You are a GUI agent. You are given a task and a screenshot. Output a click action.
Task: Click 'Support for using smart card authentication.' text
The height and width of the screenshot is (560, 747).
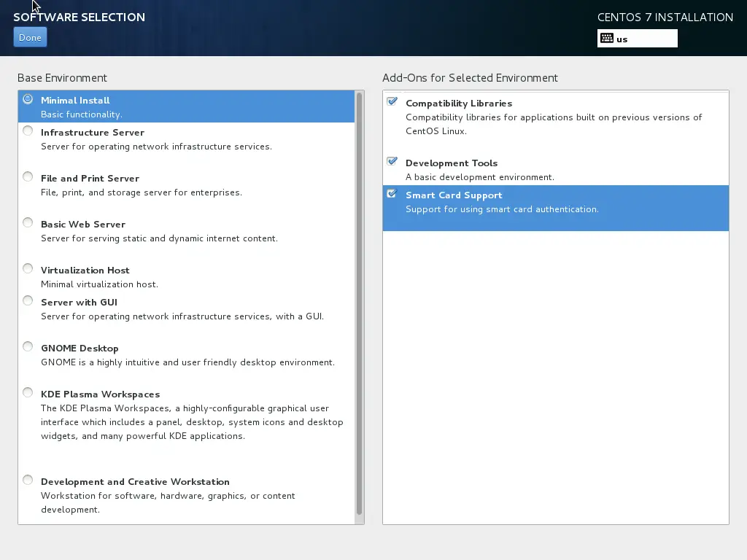coord(502,209)
